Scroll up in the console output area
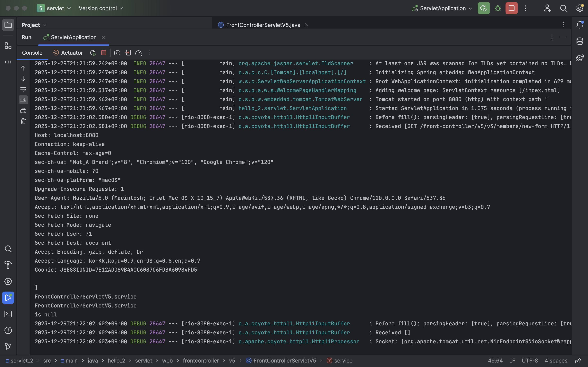 click(22, 68)
